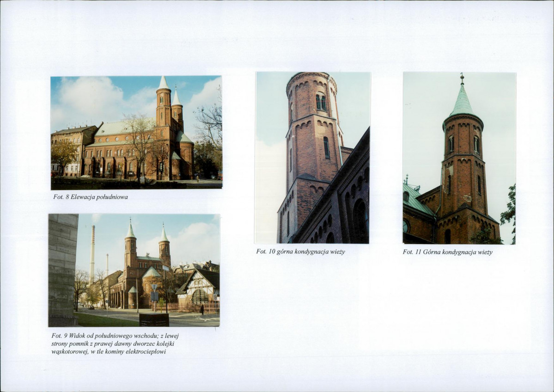
Task: Click the Fot. 9 caption first line
Action: [115, 336]
